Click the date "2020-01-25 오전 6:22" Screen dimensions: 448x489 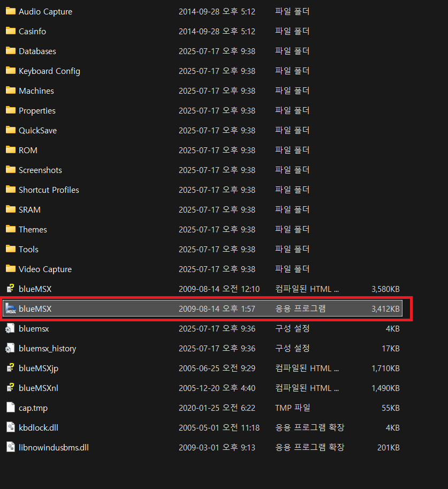[217, 408]
